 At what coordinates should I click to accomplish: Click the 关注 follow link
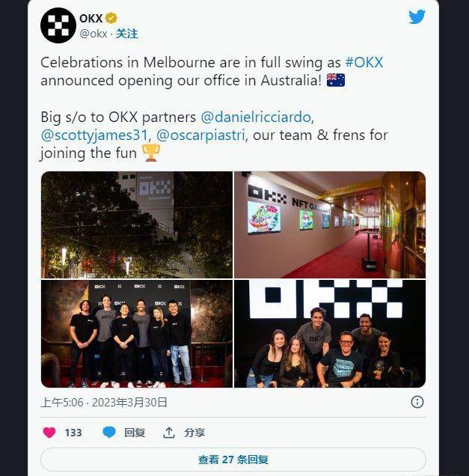click(x=127, y=34)
